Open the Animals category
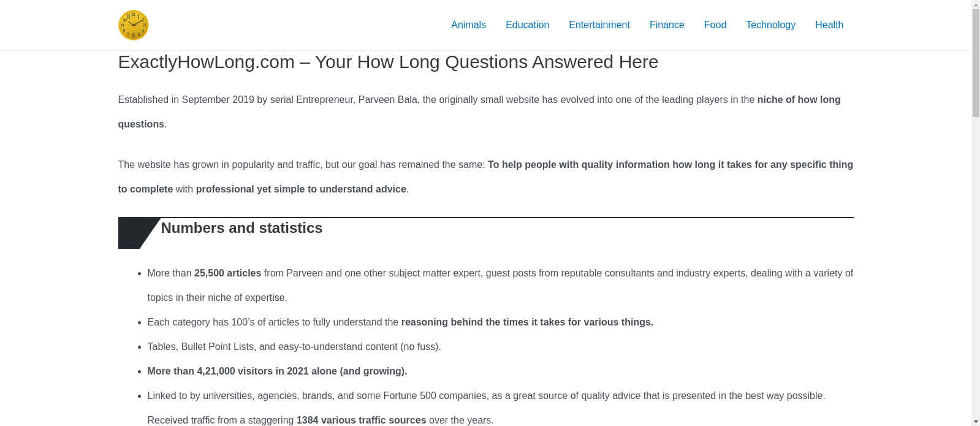The height and width of the screenshot is (426, 980). point(468,25)
